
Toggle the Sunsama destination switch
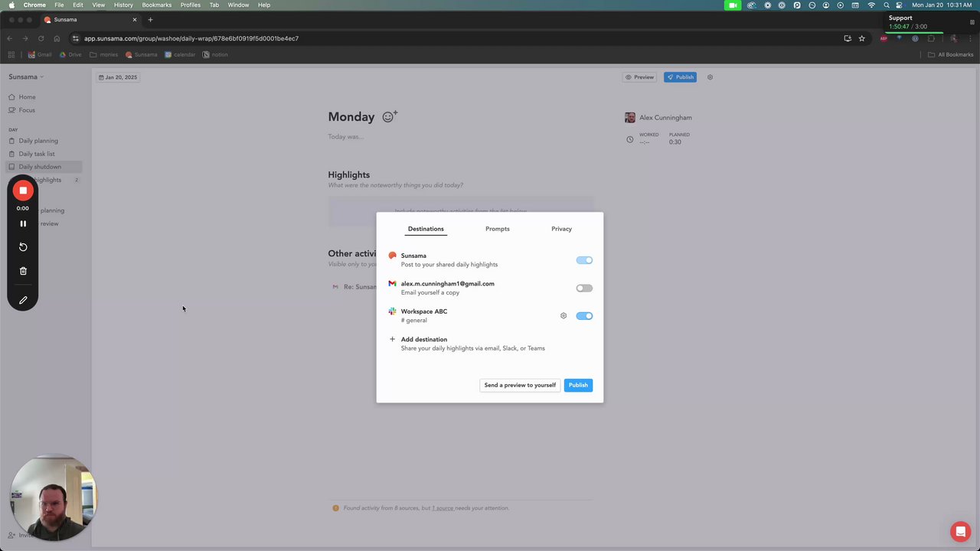pos(584,260)
